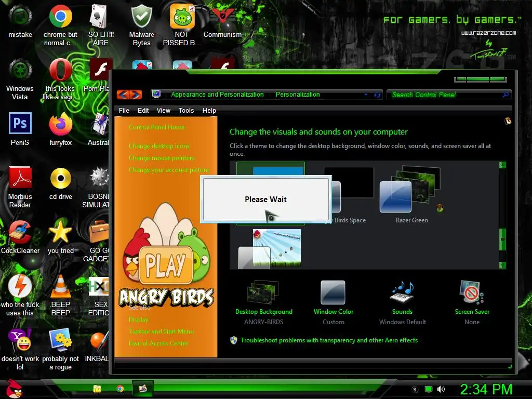The width and height of the screenshot is (532, 399).
Task: Open the 'NOT PISSED B...' green pig icon
Action: [x=182, y=16]
